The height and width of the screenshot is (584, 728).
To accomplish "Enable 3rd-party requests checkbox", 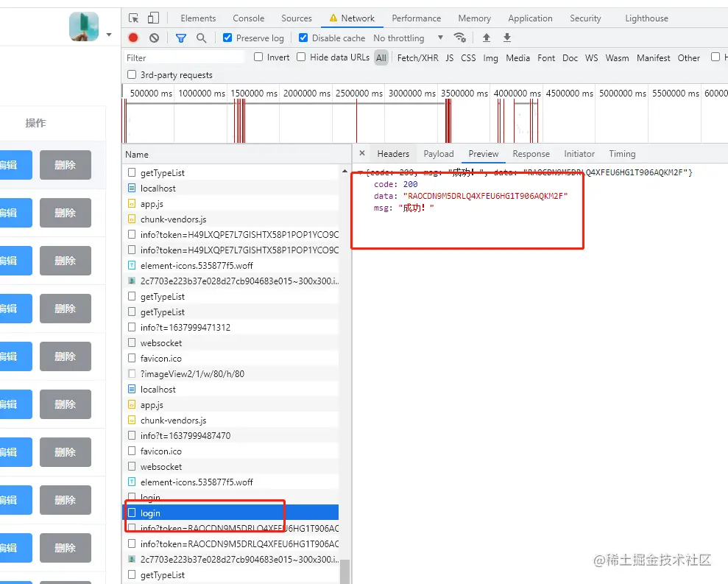I will (132, 74).
